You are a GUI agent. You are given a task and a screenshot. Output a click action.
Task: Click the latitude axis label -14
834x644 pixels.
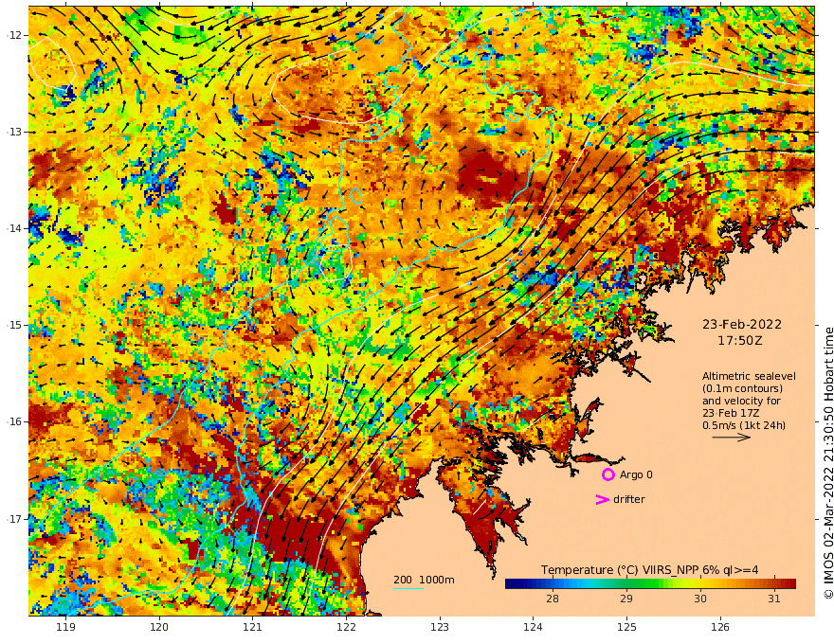click(14, 228)
